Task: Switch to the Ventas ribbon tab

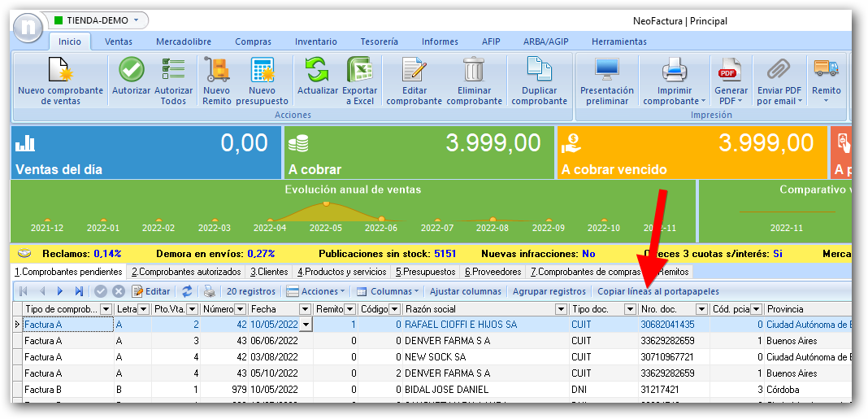Action: point(119,41)
